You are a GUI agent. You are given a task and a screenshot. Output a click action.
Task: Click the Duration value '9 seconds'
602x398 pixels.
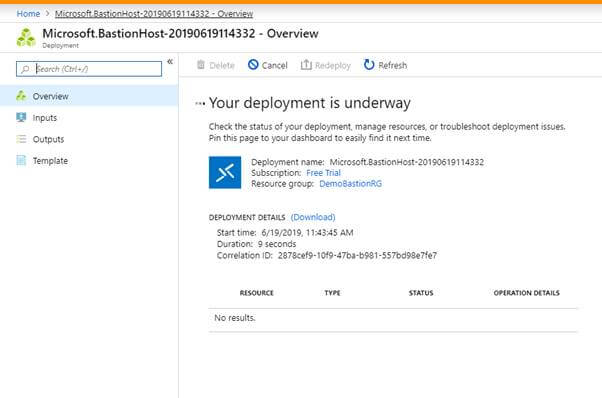[x=277, y=244]
